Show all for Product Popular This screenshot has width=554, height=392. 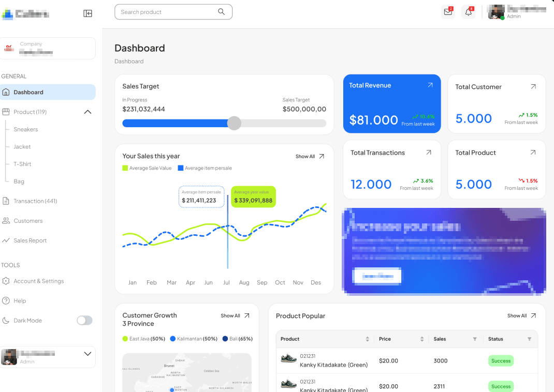click(521, 315)
